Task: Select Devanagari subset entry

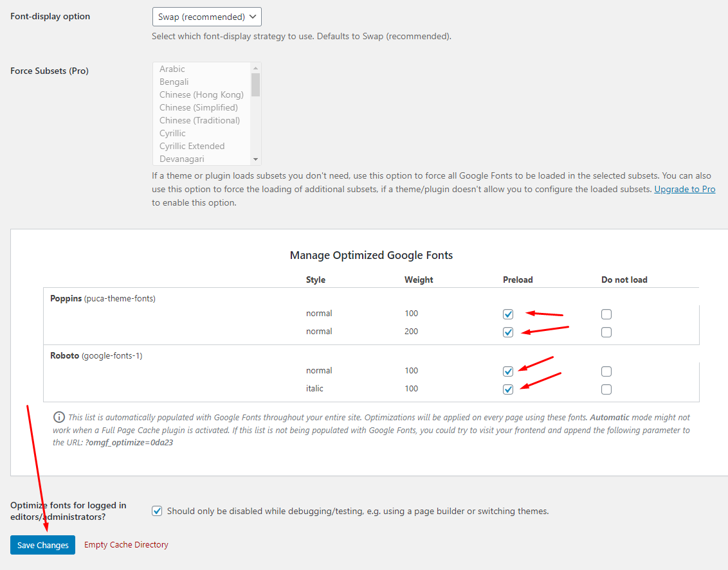Action: click(201, 159)
